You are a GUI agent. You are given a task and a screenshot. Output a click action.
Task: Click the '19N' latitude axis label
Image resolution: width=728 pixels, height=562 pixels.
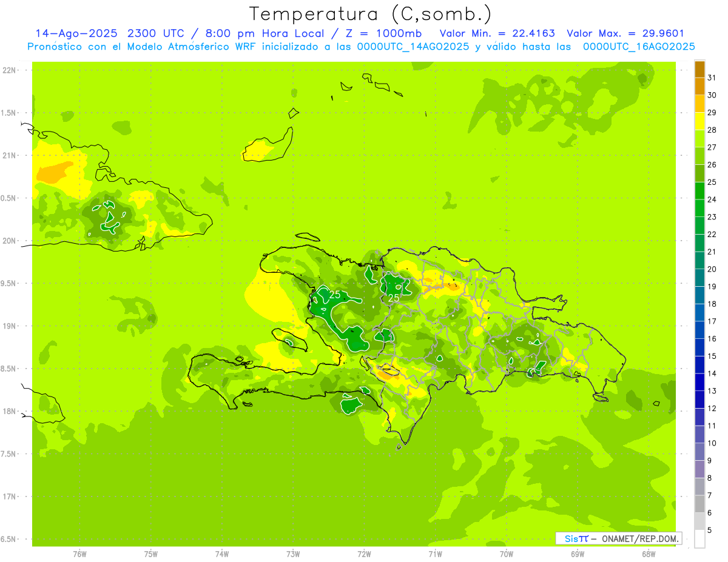coord(9,326)
